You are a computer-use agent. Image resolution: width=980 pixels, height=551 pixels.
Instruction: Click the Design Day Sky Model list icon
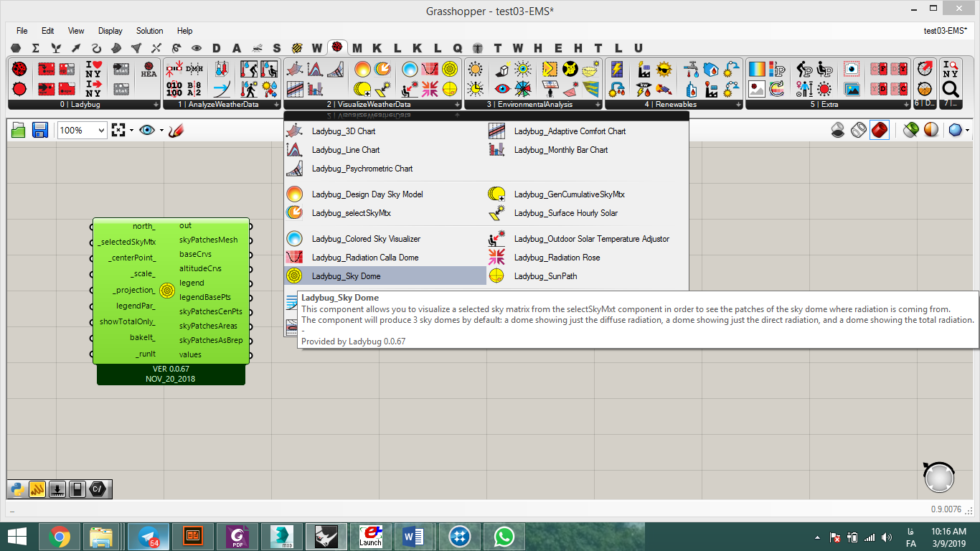293,194
